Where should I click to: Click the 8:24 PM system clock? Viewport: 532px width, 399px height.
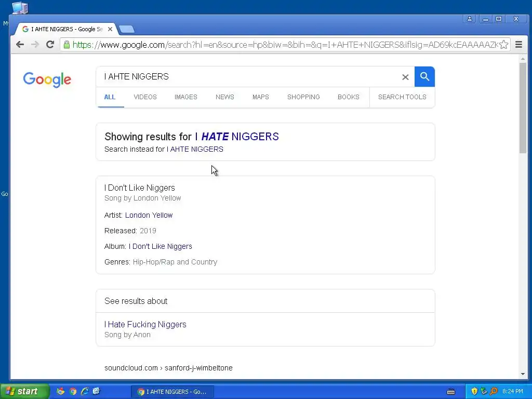click(x=513, y=391)
